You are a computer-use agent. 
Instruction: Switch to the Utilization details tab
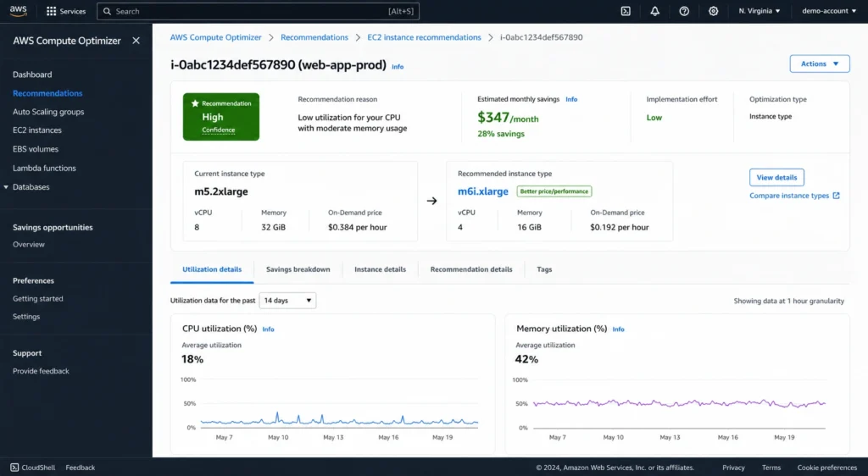pos(212,269)
